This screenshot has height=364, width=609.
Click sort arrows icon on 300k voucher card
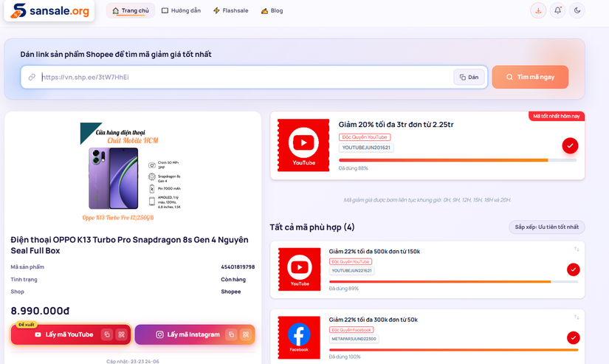click(577, 317)
